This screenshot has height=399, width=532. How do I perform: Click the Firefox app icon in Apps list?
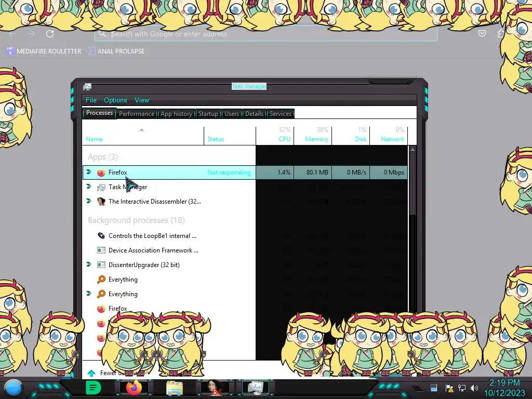point(101,172)
